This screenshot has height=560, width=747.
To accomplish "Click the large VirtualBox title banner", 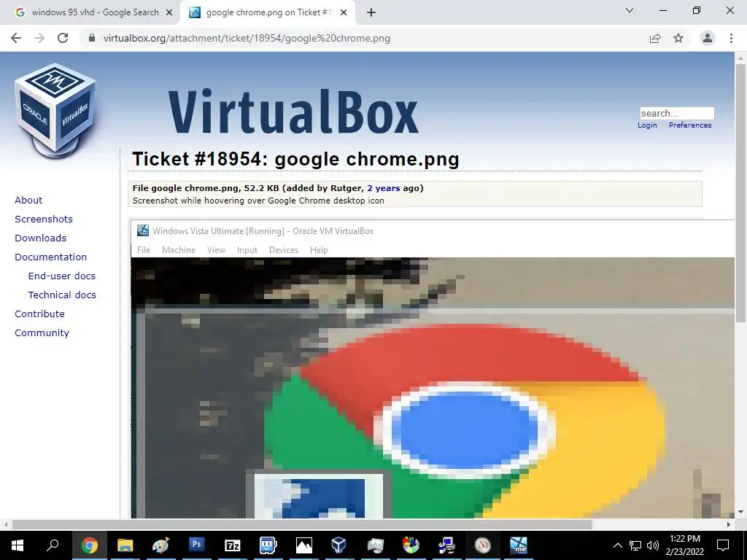I will pos(293,111).
